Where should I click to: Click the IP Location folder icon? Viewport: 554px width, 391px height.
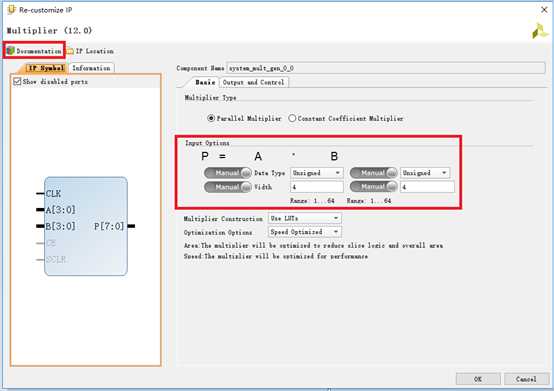tap(70, 51)
